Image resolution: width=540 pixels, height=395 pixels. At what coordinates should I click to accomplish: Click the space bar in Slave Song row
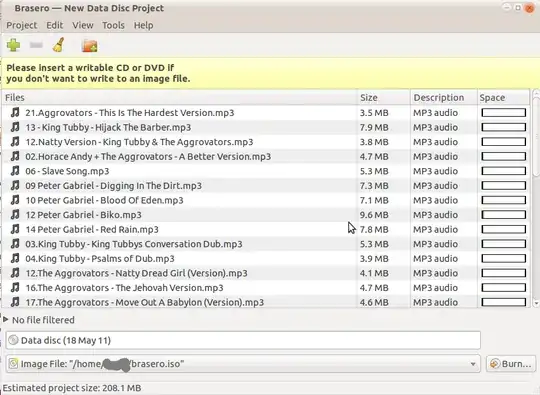click(503, 171)
